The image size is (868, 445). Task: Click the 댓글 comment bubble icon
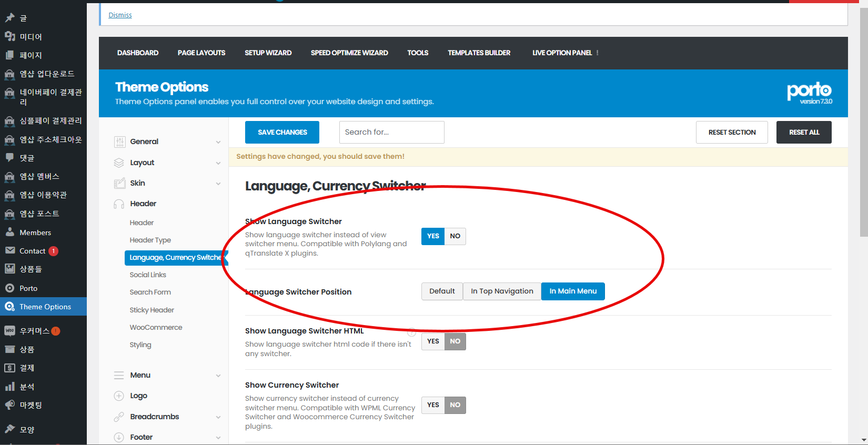pos(9,158)
